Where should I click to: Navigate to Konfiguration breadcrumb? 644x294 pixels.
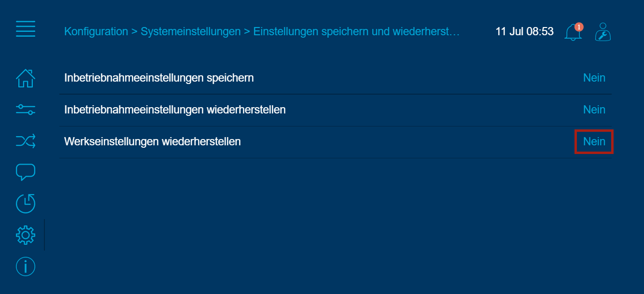point(96,32)
